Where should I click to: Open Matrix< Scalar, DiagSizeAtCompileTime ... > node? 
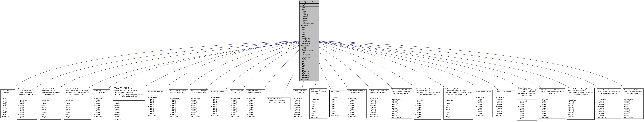click(x=458, y=91)
